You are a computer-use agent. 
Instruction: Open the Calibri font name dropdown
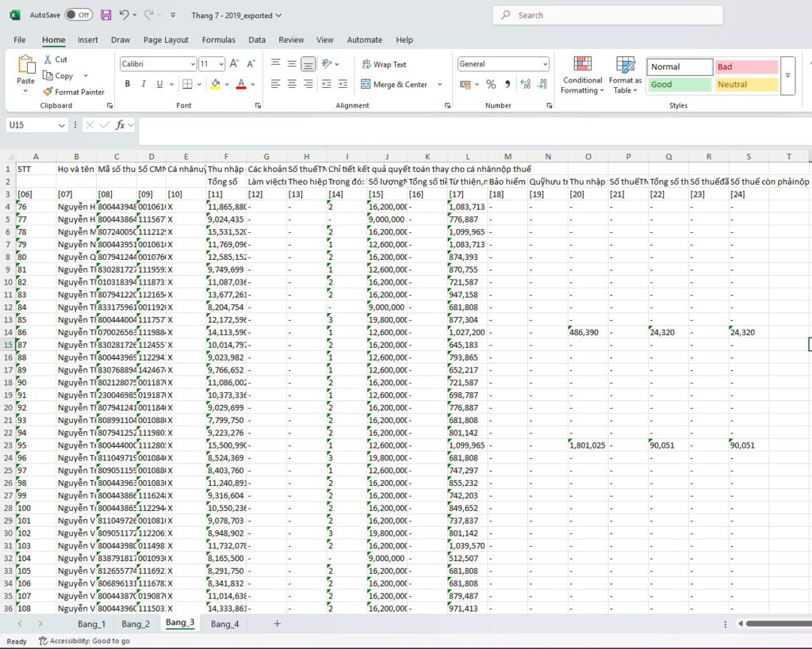tap(193, 64)
